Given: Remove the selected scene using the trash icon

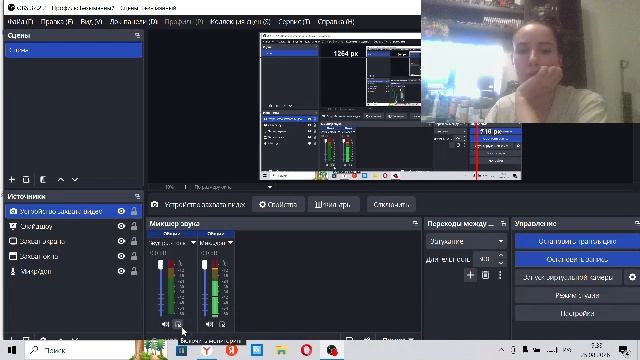Looking at the screenshot, I should click(26, 179).
